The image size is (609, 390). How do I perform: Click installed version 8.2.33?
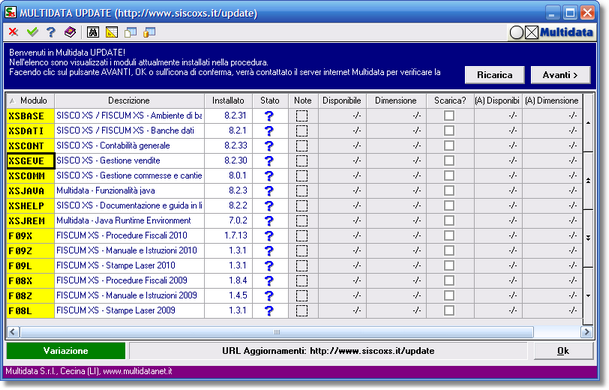(x=235, y=146)
